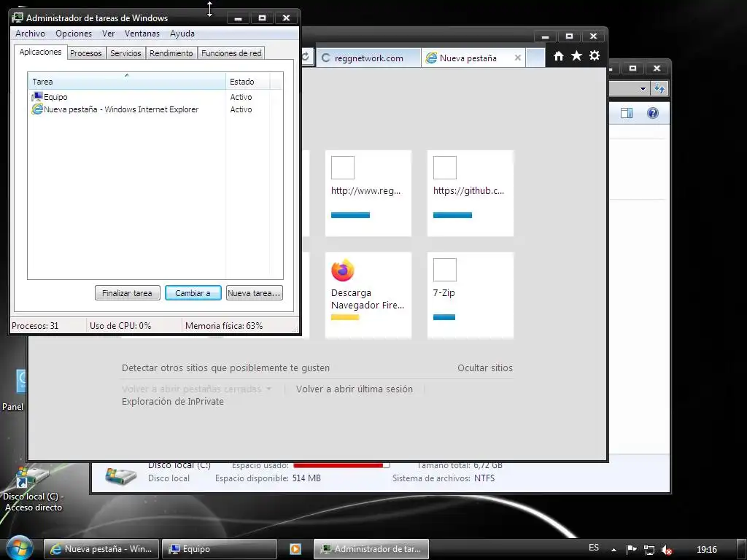Open Ver menu in Task Manager
The height and width of the screenshot is (560, 747).
pyautogui.click(x=108, y=34)
